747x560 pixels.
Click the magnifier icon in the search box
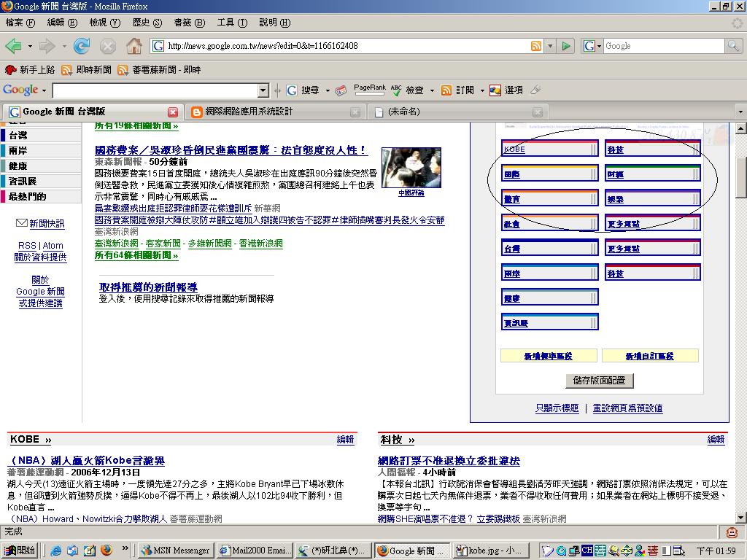(x=733, y=46)
